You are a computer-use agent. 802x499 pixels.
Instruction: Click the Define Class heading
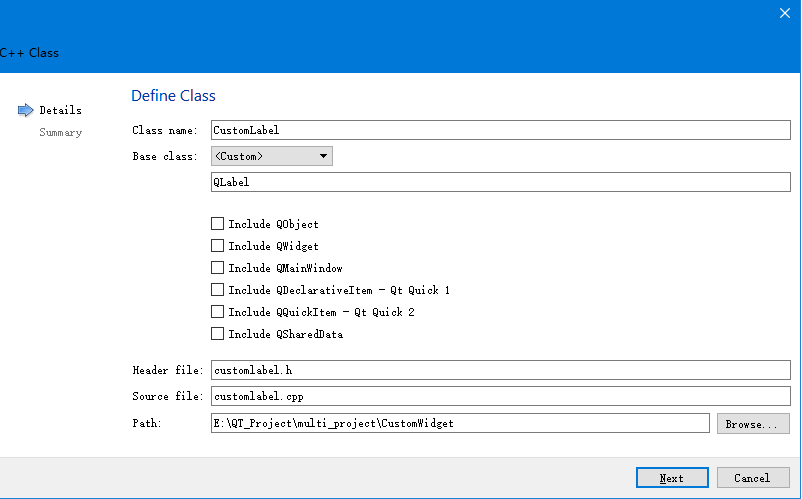click(173, 96)
